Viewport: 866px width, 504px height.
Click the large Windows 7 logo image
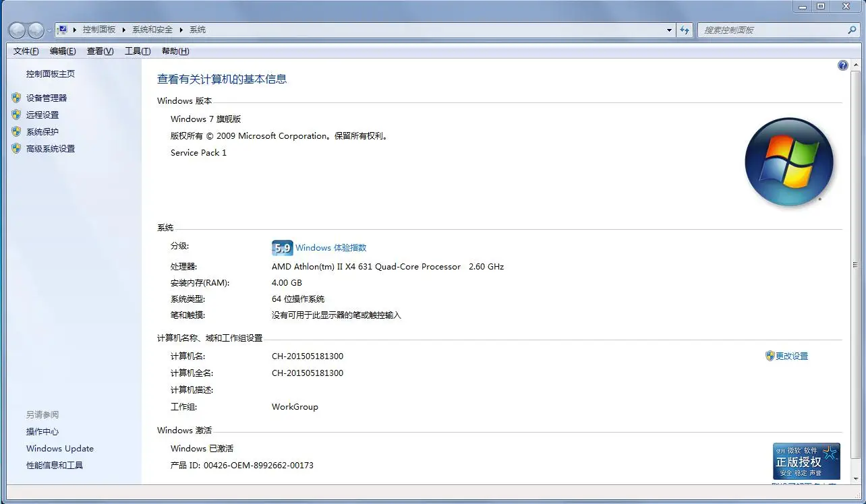(789, 162)
